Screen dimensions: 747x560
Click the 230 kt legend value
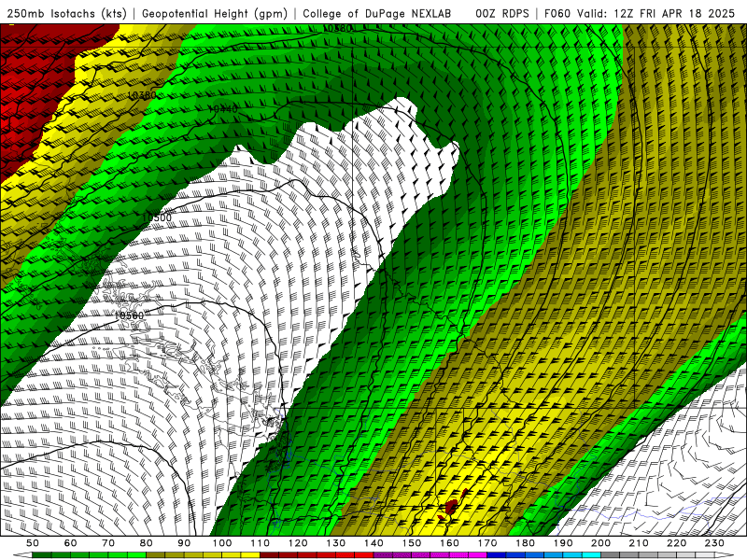[715, 543]
